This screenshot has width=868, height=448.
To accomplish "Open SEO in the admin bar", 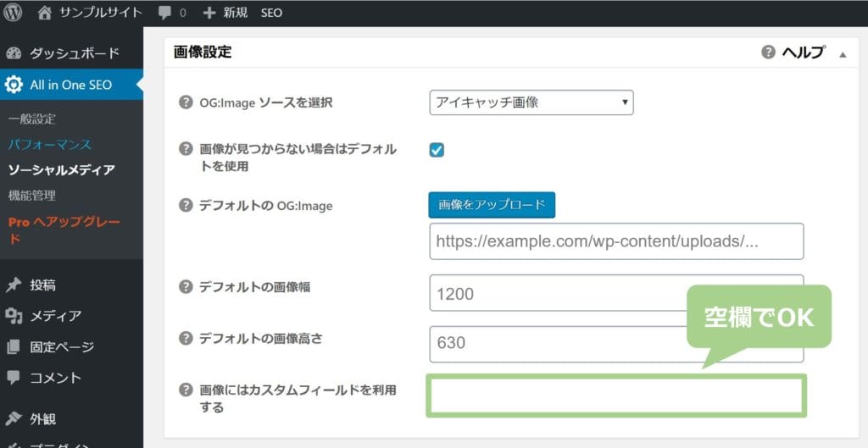I will [271, 13].
